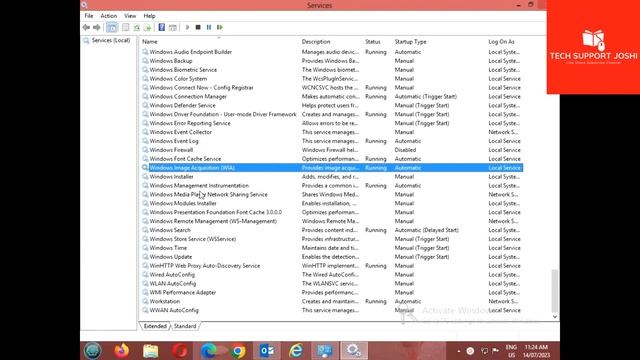The height and width of the screenshot is (360, 640).
Task: Select the Windows Defender Service row
Action: click(182, 105)
